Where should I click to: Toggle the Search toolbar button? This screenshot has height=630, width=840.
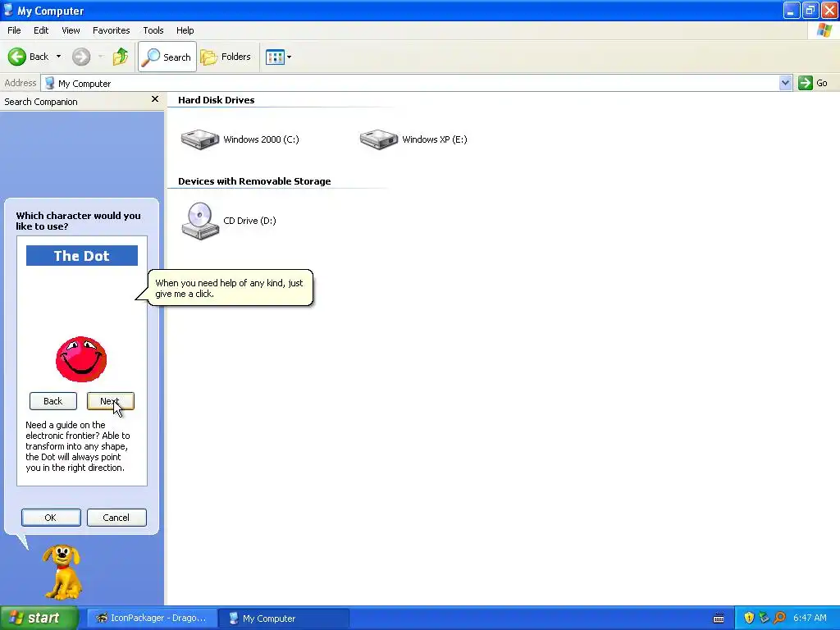click(x=167, y=57)
